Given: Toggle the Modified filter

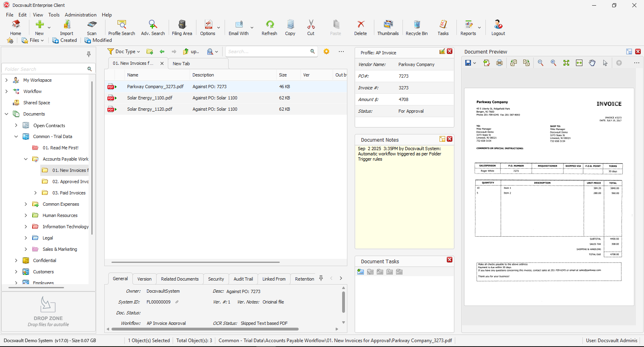Looking at the screenshot, I should [98, 40].
